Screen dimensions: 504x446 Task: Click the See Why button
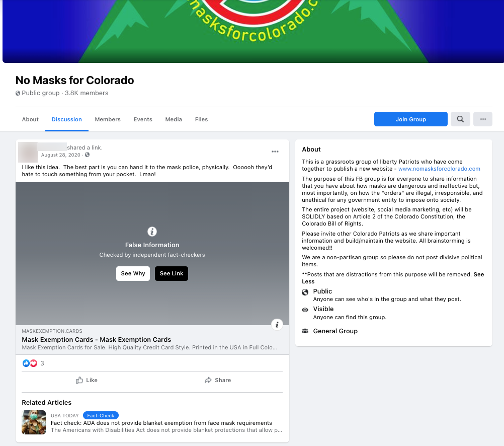click(x=133, y=273)
